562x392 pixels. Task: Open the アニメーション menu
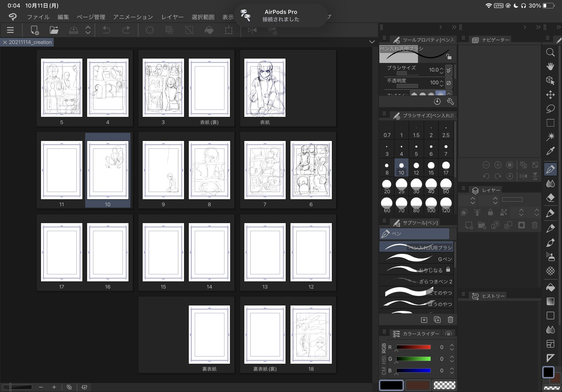click(x=133, y=17)
